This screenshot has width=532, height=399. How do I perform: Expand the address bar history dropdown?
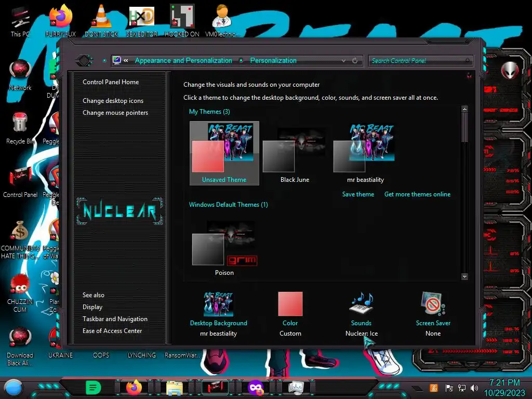pos(344,60)
